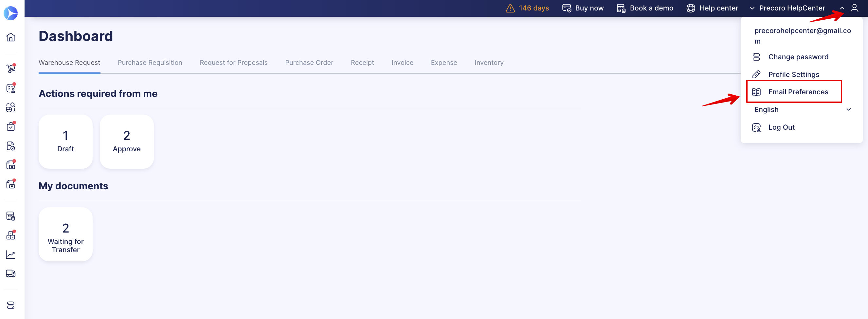Click the Profile Settings pencil icon
Viewport: 868px width, 319px height.
click(756, 75)
